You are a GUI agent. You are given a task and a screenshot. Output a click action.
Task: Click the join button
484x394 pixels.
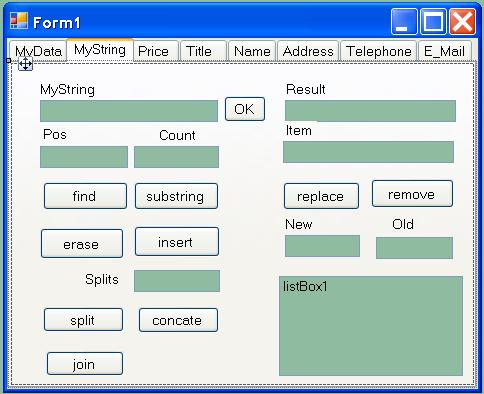pyautogui.click(x=85, y=364)
